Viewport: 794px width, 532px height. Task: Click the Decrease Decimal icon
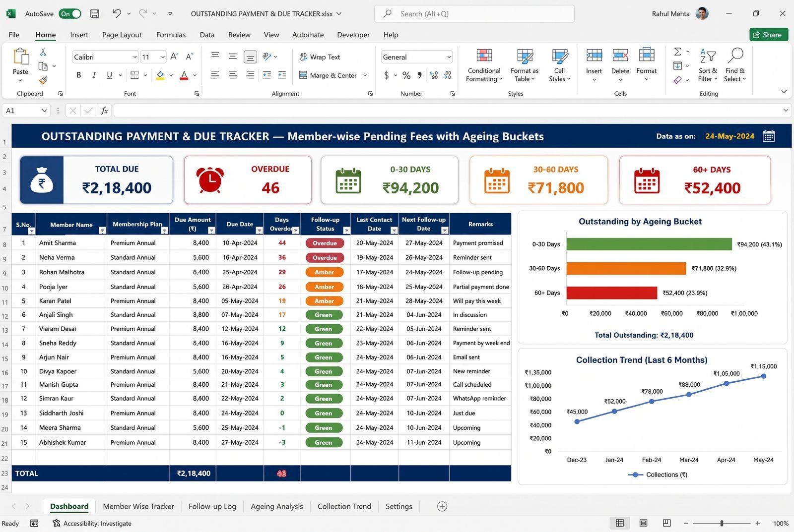448,75
